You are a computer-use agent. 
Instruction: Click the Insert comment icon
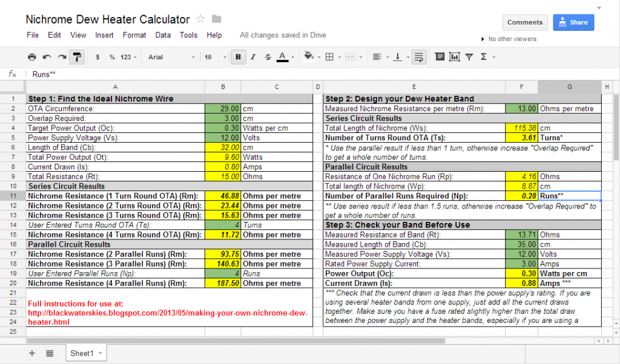(x=440, y=57)
